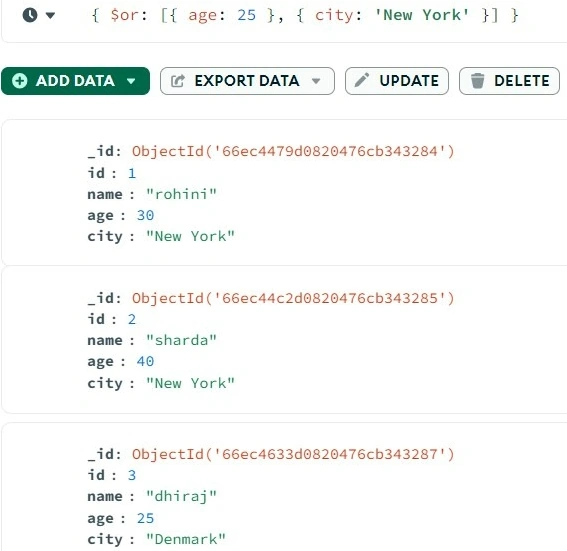Click the city value "Denmark"

[186, 539]
